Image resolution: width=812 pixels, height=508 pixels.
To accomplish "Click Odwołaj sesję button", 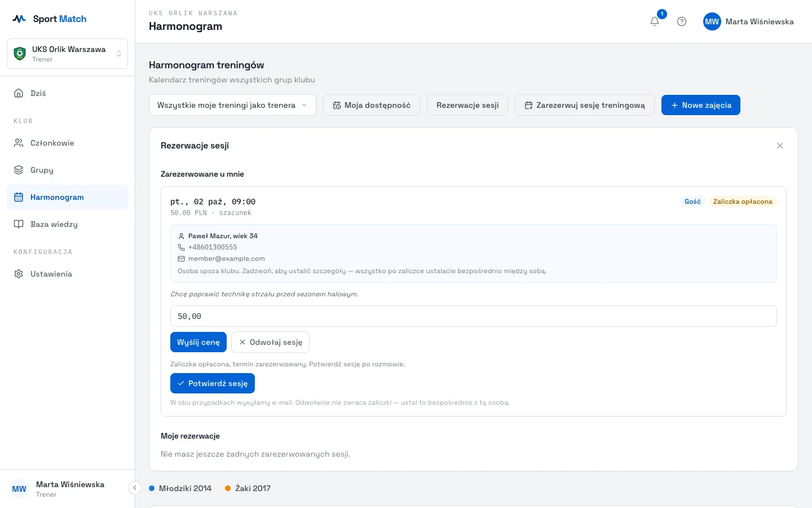I will (x=270, y=342).
